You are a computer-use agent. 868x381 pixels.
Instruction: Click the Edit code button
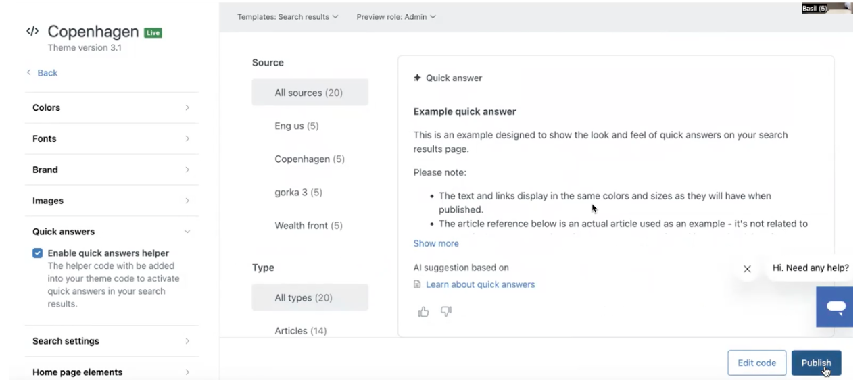[756, 363]
